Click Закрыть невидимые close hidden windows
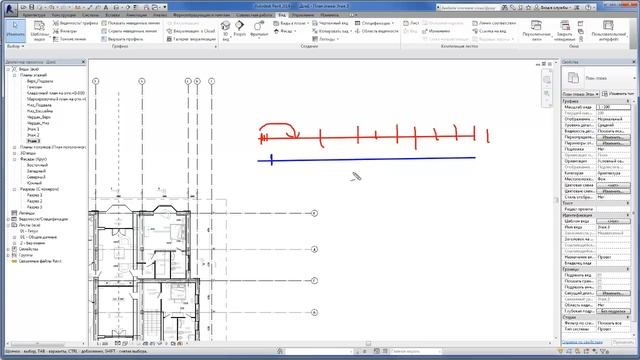This screenshot has height=360, width=640. click(565, 31)
